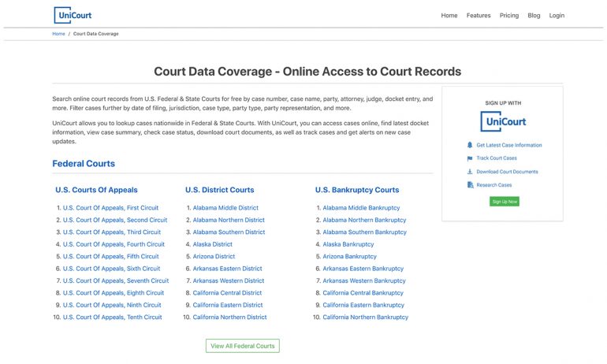Open U.S. Court Of Appeals, Fifth Circuit
Viewport: 607px width, 364px height.
[x=111, y=257]
